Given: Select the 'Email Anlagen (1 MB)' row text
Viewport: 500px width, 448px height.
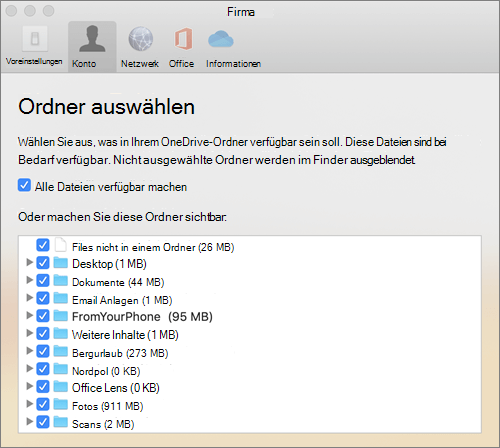Looking at the screenshot, I should 122,300.
